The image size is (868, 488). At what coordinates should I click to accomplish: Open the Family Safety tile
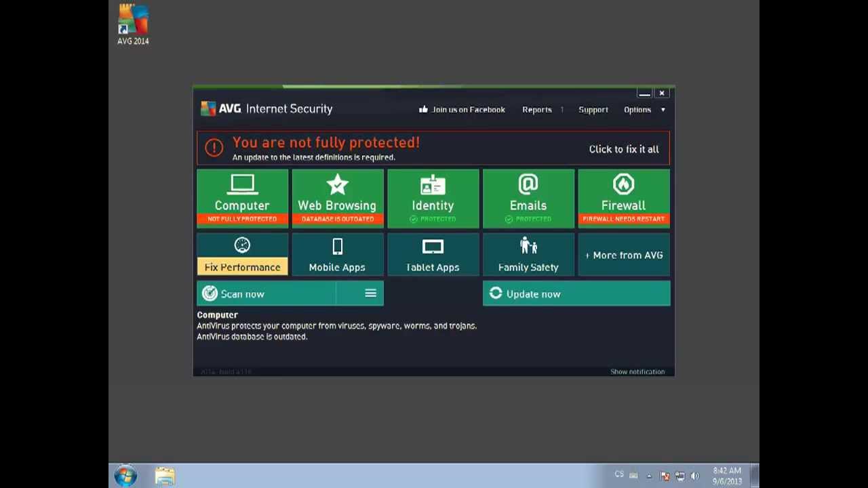pyautogui.click(x=528, y=254)
